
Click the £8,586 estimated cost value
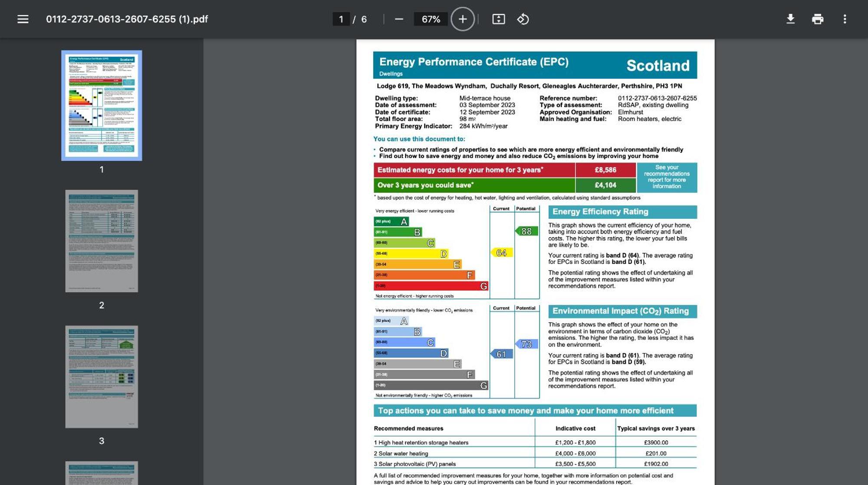pos(605,170)
